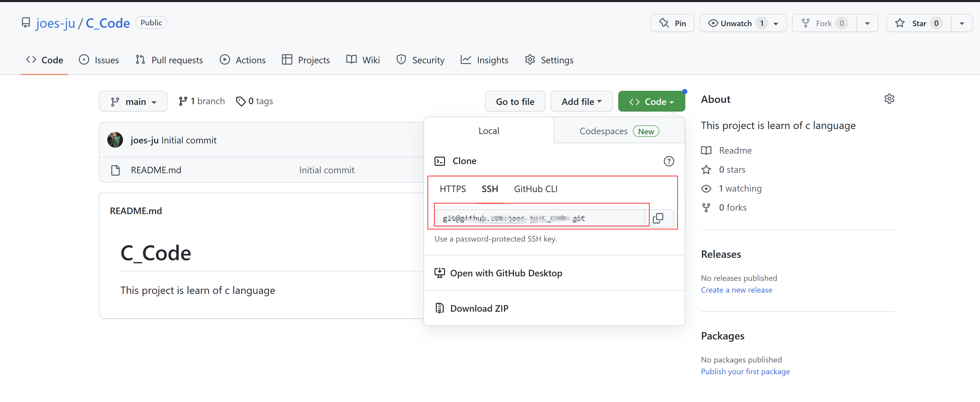Click the Public visibility badge
This screenshot has height=402, width=980.
click(x=151, y=23)
